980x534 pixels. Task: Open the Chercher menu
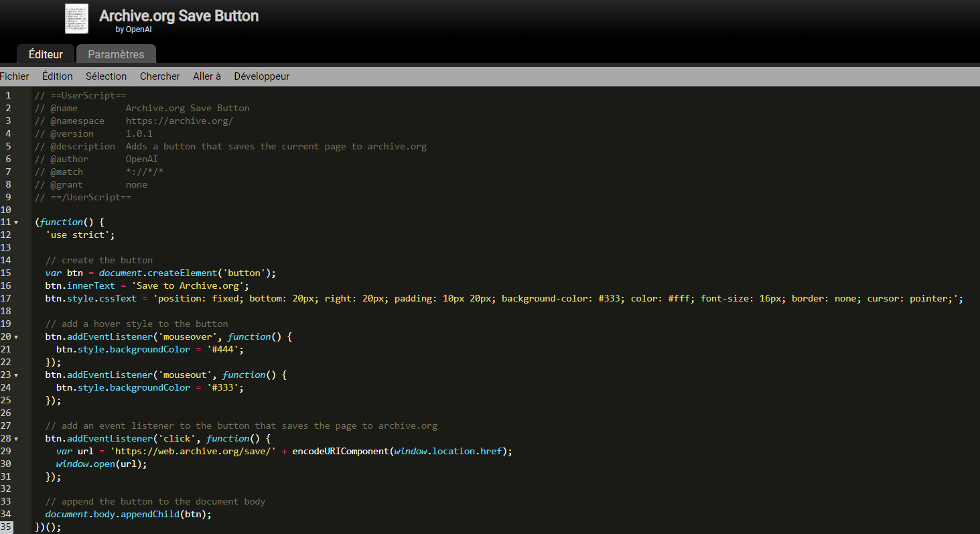(159, 76)
